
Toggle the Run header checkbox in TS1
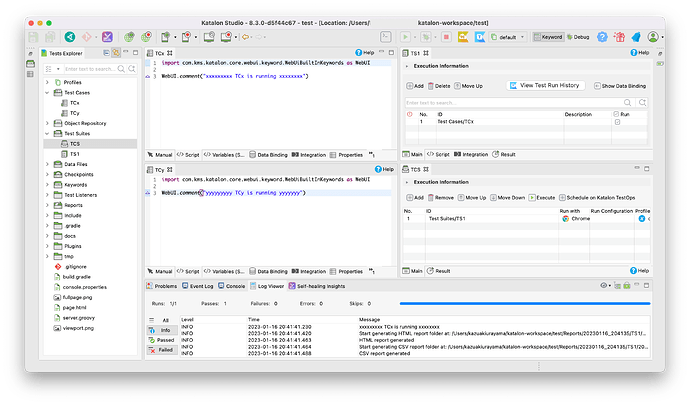(x=616, y=114)
